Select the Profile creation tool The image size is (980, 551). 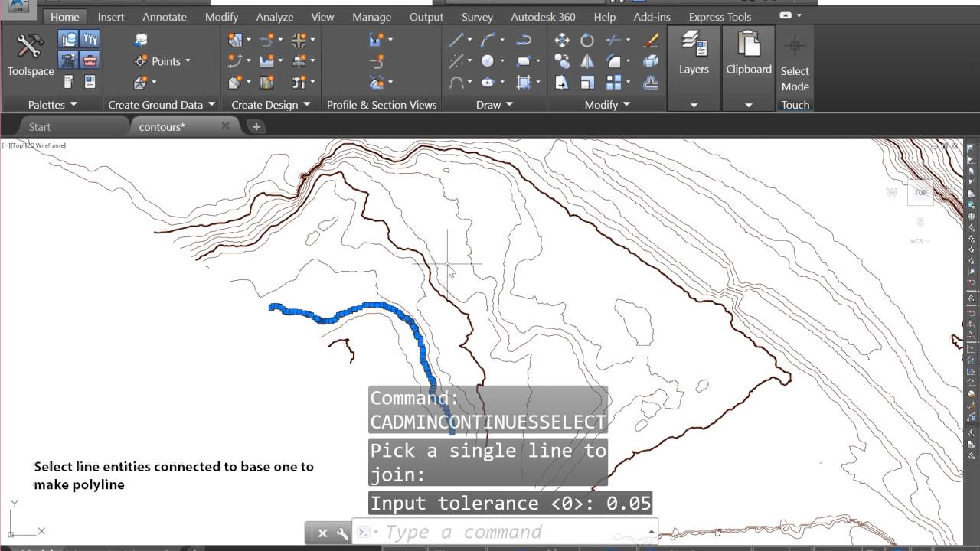[268, 60]
